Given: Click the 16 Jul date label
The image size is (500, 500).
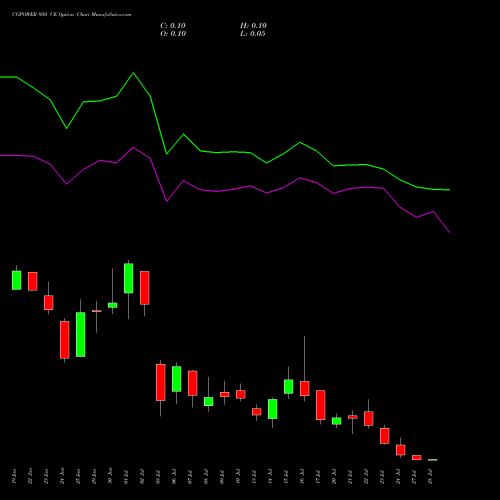Looking at the screenshot, I should (x=302, y=476).
